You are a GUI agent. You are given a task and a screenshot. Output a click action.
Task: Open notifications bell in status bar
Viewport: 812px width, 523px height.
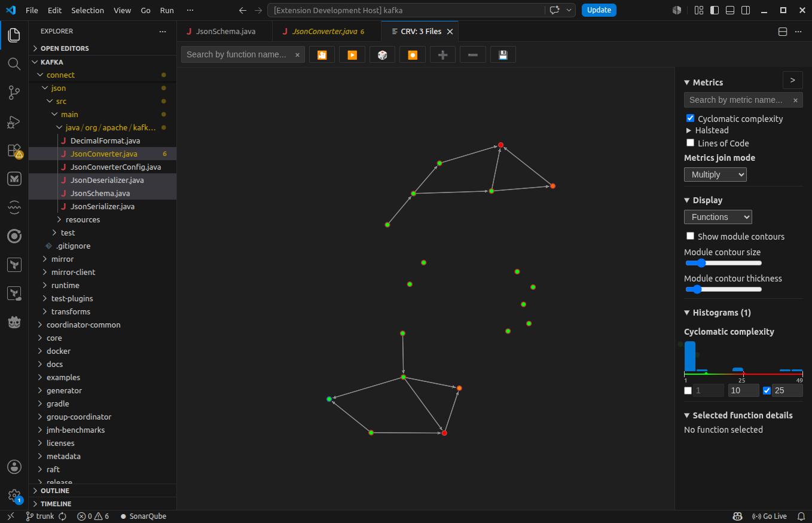pyautogui.click(x=801, y=516)
